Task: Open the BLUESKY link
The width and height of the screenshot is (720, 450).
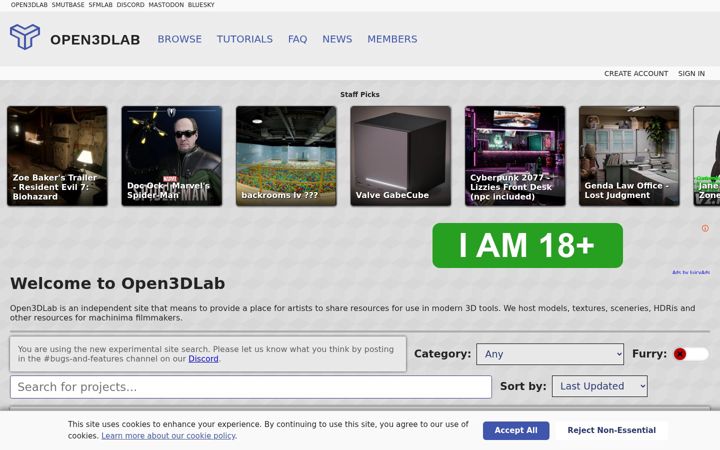Action: [x=201, y=5]
